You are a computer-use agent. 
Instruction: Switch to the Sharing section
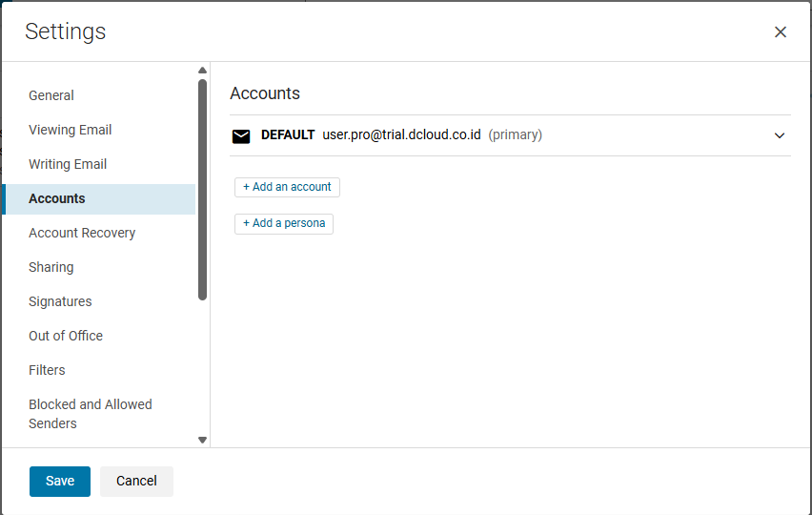(x=51, y=267)
